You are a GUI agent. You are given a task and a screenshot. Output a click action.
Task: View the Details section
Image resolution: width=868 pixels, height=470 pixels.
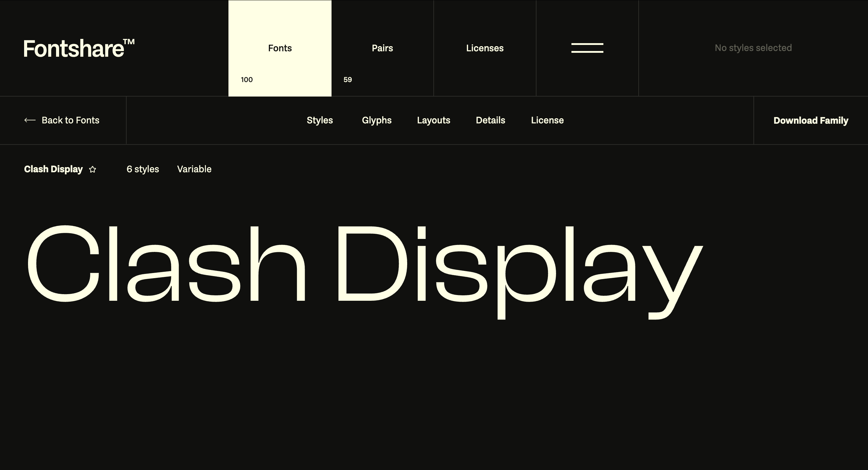pos(490,120)
